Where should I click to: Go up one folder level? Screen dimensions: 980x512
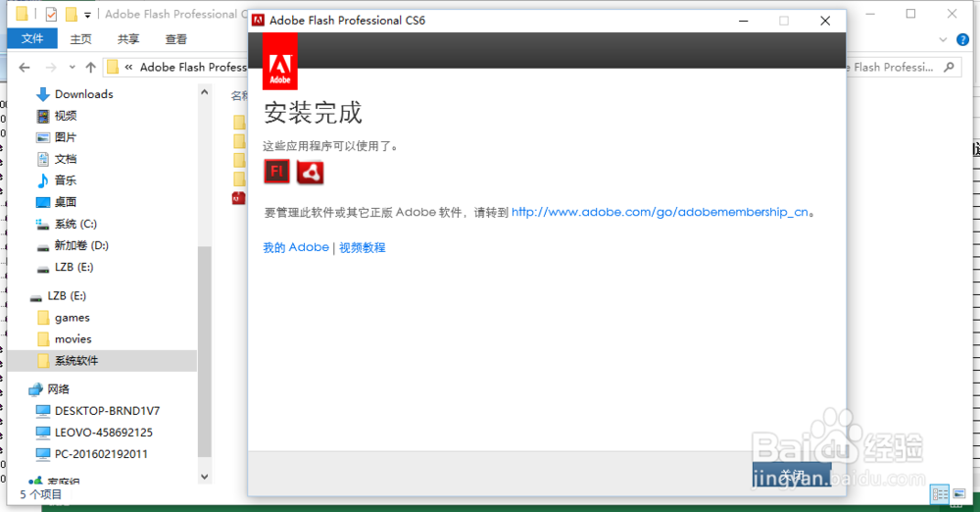pos(90,67)
